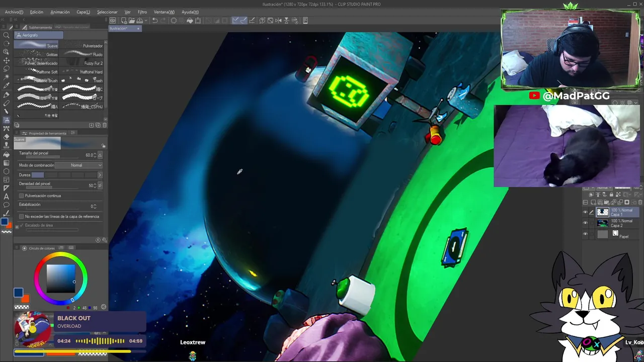Screen dimensions: 644x362
Task: Click the blue main color swatch
Action: point(18,292)
